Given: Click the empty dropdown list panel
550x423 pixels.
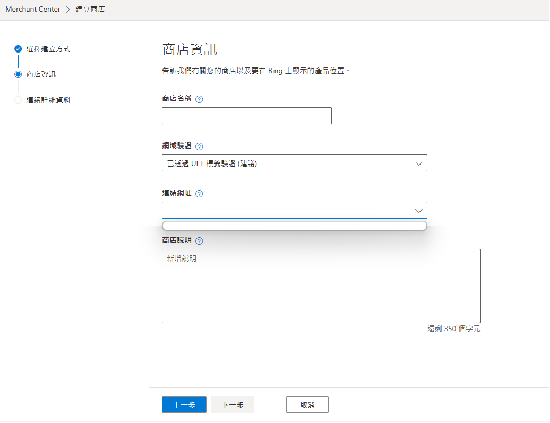Looking at the screenshot, I should tap(294, 226).
